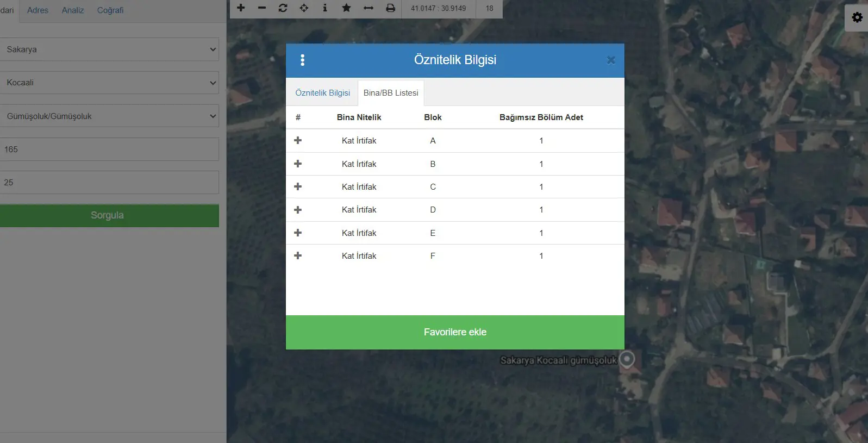Open map settings gear icon

(x=857, y=17)
